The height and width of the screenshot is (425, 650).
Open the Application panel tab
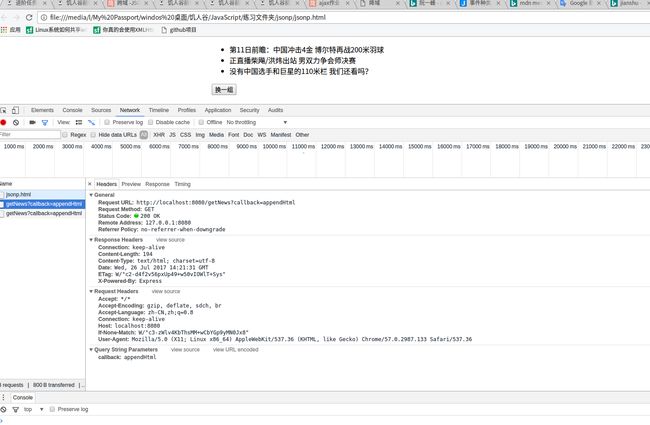[x=218, y=110]
